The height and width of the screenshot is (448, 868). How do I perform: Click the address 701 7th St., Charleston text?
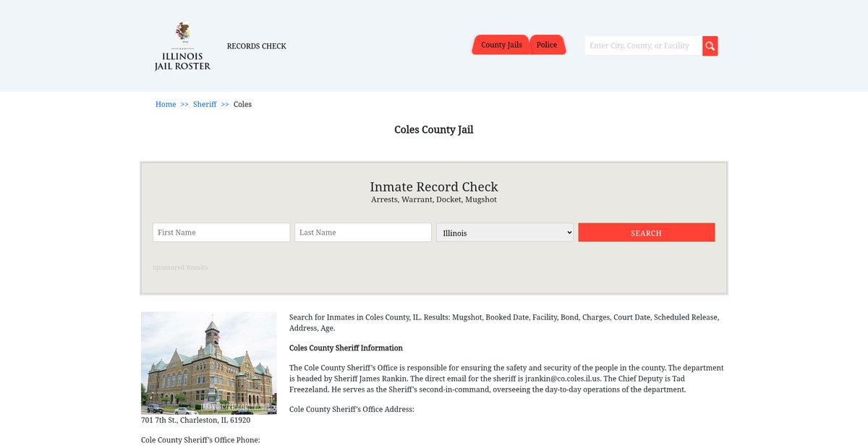click(x=196, y=421)
